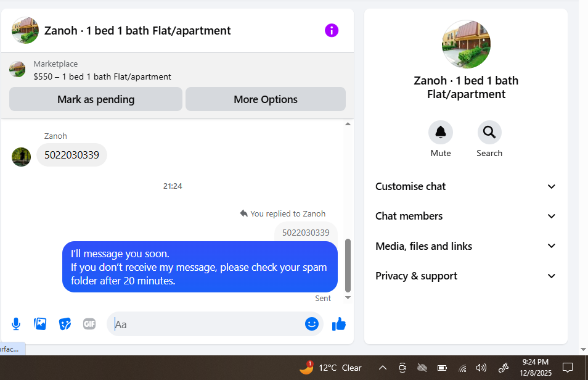Click the page scrollbar down arrow
The image size is (588, 380).
(x=583, y=349)
